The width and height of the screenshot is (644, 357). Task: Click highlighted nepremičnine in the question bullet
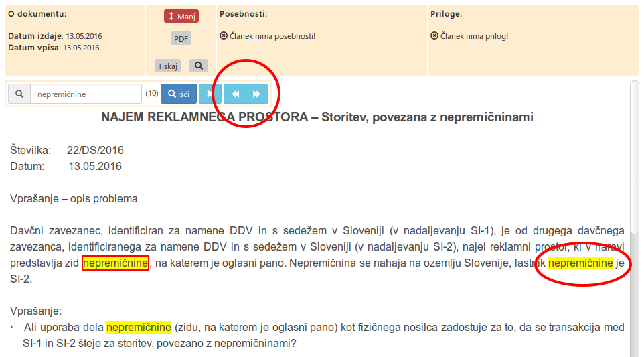(x=139, y=327)
